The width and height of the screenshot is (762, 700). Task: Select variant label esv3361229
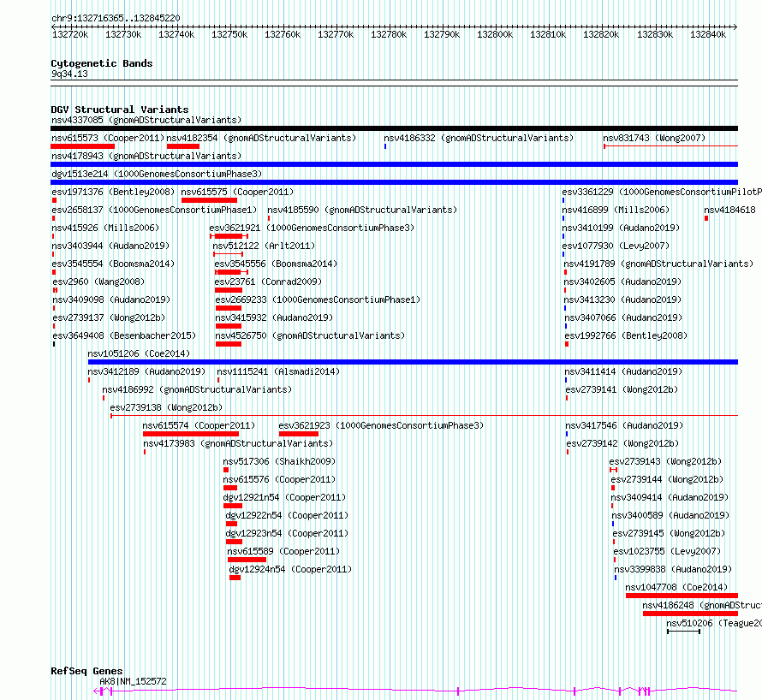coord(662,192)
